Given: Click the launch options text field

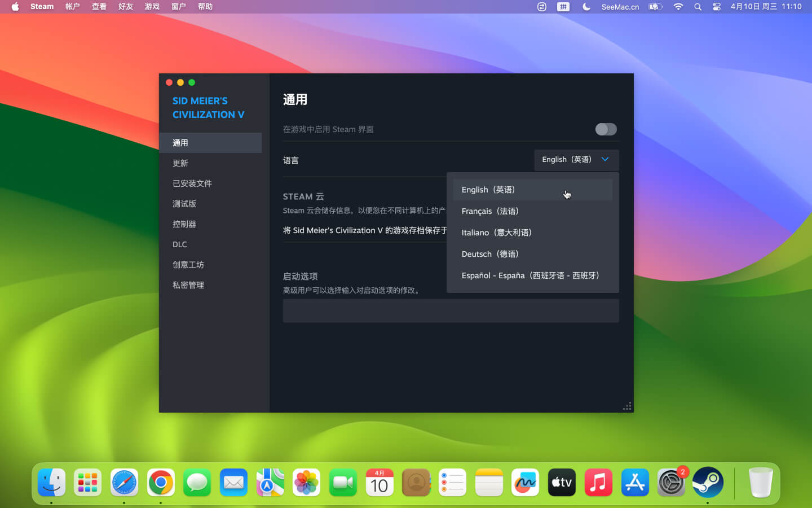Looking at the screenshot, I should (x=451, y=311).
